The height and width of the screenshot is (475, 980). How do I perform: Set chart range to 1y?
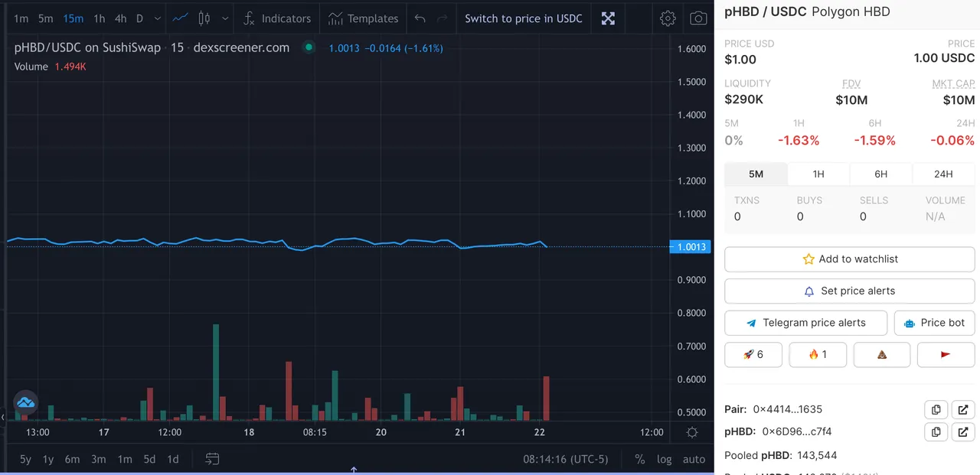[x=48, y=459]
